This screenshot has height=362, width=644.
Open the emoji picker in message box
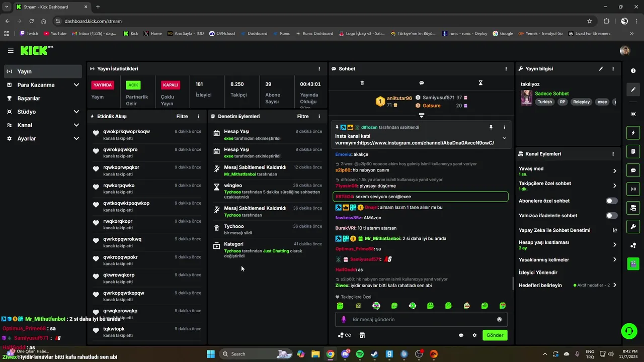pos(499,319)
